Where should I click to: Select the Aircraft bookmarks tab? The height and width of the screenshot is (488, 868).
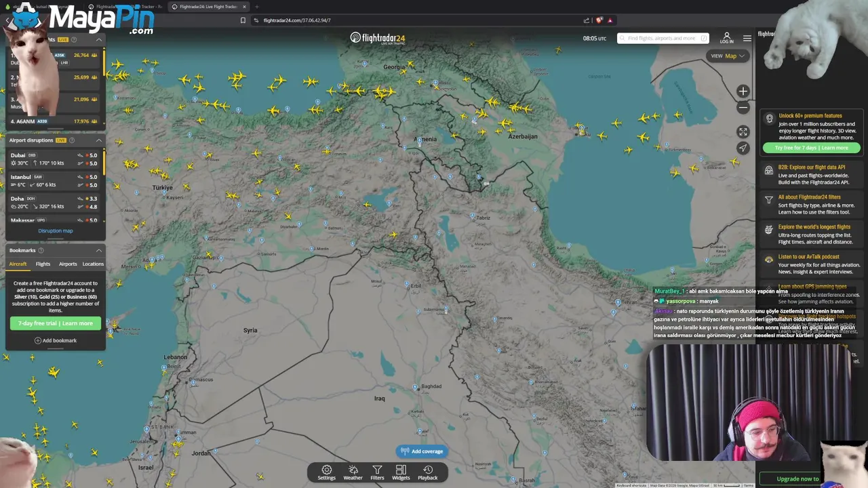(18, 264)
